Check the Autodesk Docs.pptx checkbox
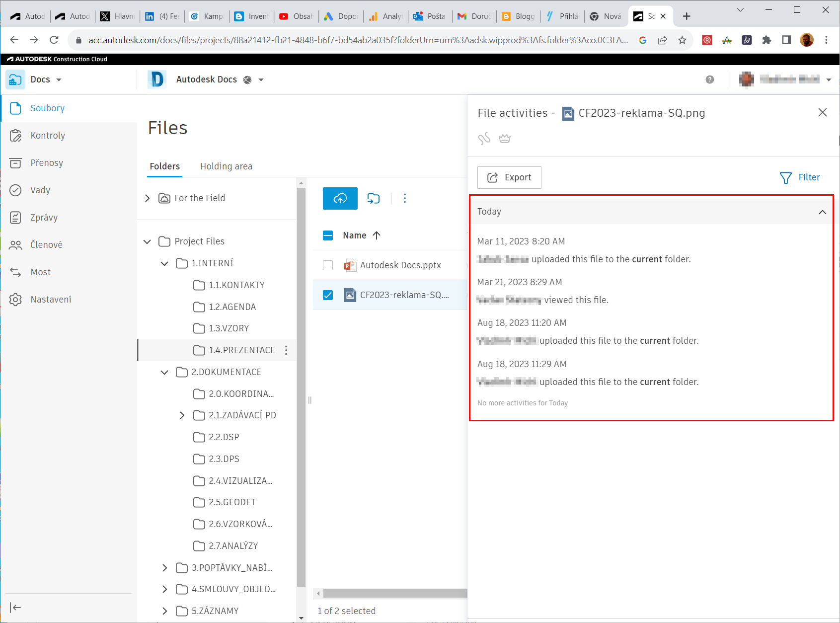 coord(328,265)
